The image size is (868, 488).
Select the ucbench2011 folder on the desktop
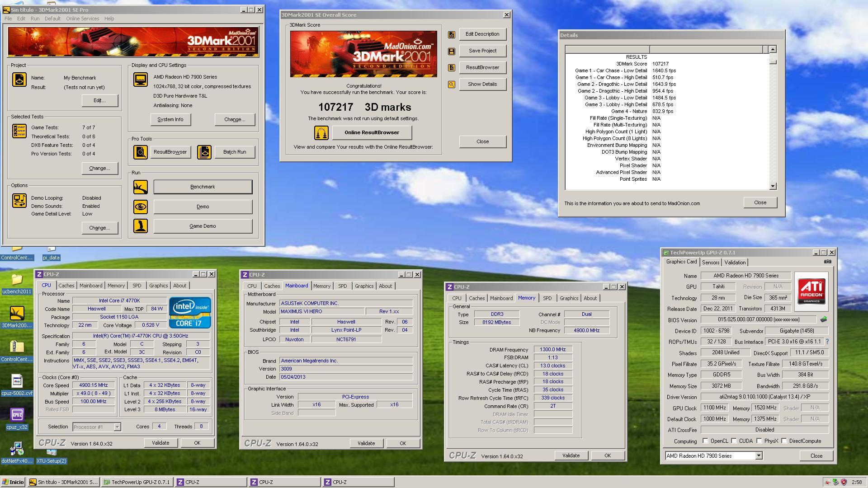click(17, 284)
